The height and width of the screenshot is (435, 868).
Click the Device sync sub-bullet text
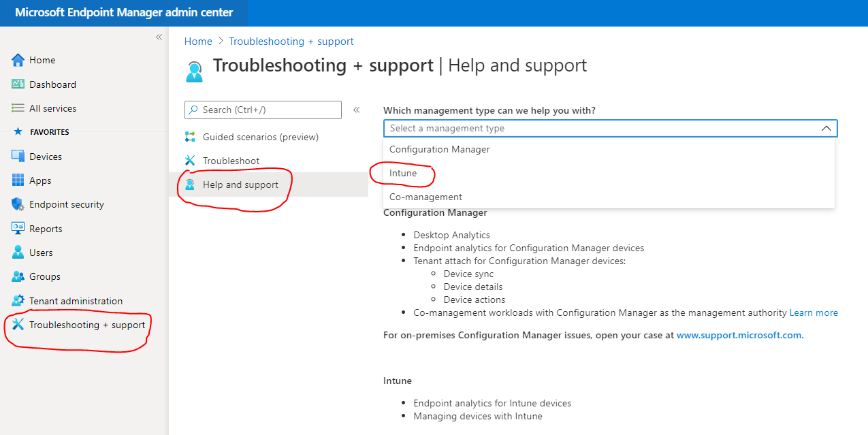[468, 274]
